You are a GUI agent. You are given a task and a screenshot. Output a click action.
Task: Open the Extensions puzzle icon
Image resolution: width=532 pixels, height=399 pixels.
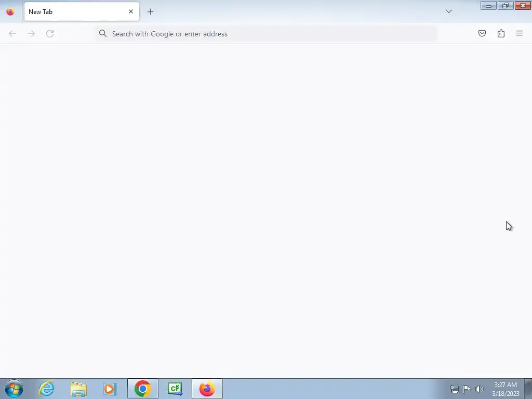[x=501, y=33]
